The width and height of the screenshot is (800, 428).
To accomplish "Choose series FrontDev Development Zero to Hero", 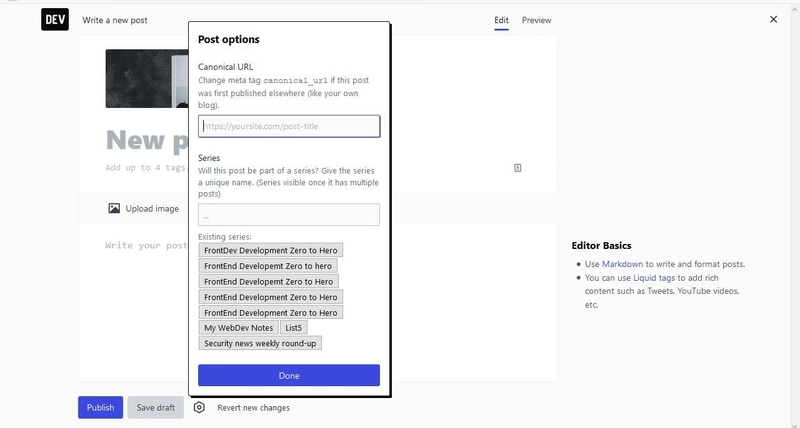I will [270, 250].
